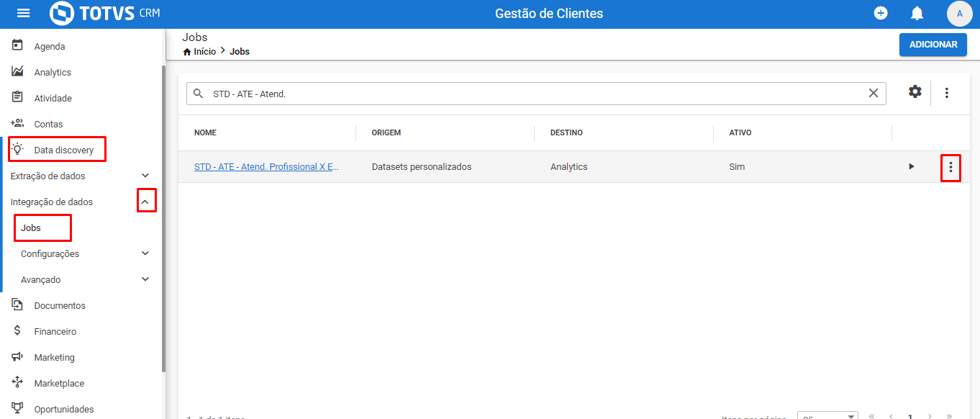Open the items per page dropdown
The width and height of the screenshot is (980, 419).
(827, 416)
